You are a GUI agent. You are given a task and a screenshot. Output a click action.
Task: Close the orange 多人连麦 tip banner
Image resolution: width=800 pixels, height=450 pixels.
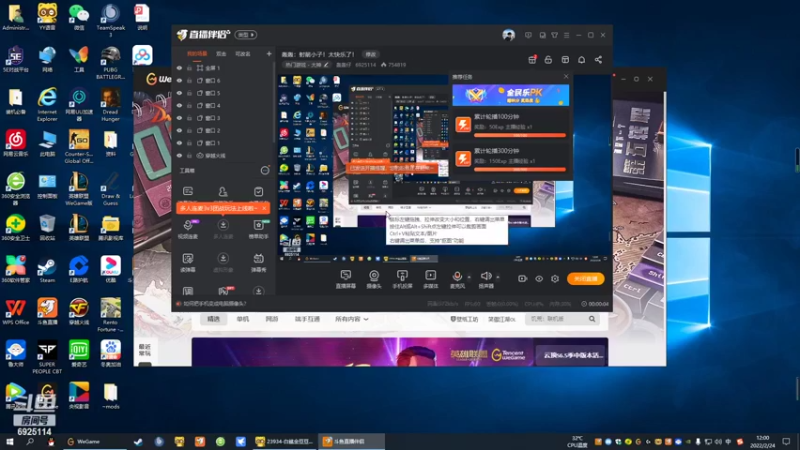(x=264, y=208)
